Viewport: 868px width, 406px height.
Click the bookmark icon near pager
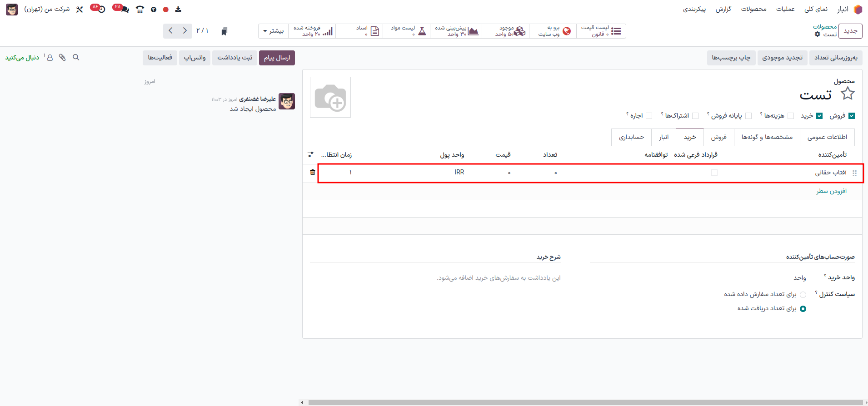224,31
